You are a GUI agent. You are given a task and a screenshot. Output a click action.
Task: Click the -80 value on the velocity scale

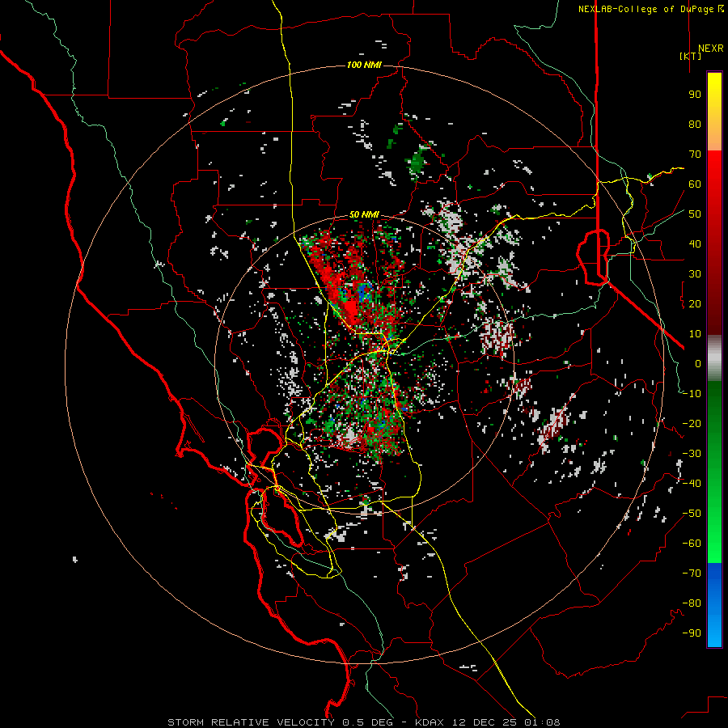pos(692,603)
